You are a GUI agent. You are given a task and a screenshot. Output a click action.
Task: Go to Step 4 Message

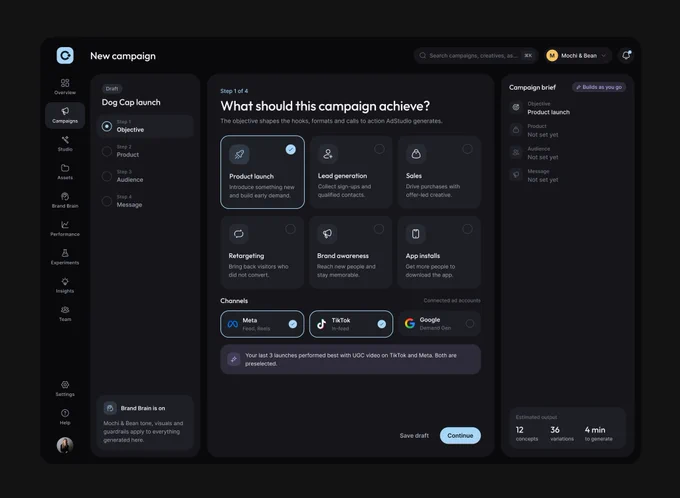(145, 201)
